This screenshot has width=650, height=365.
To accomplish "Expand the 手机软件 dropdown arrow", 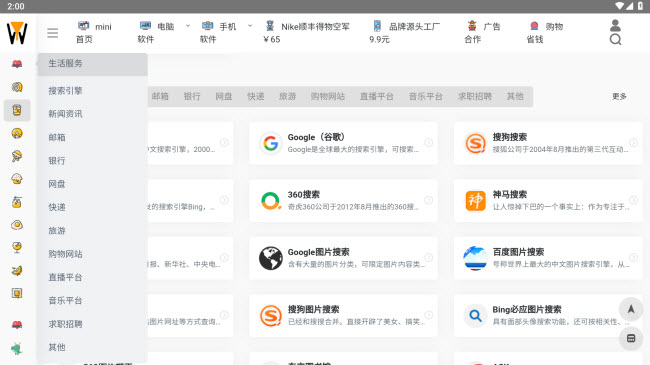I will pyautogui.click(x=250, y=26).
